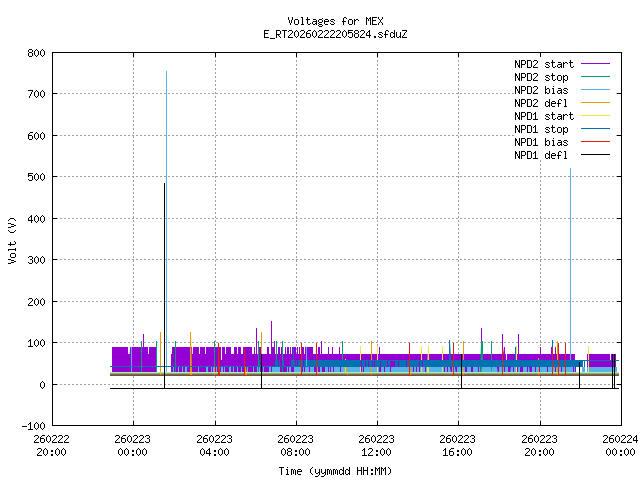Click the "Volt (V)" y-axis label

12,239
